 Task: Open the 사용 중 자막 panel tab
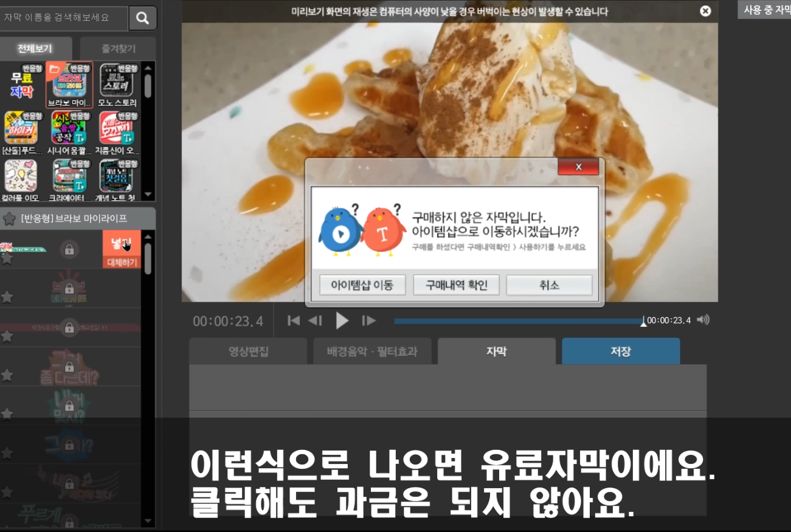pyautogui.click(x=764, y=10)
